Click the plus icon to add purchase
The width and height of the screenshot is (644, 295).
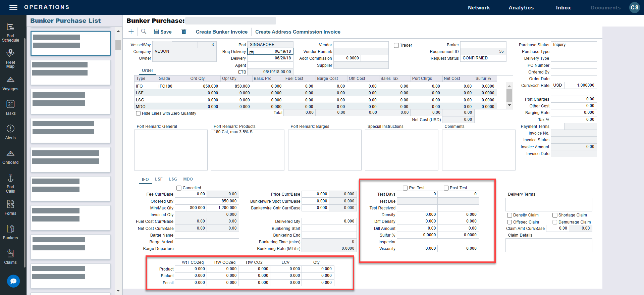point(131,32)
